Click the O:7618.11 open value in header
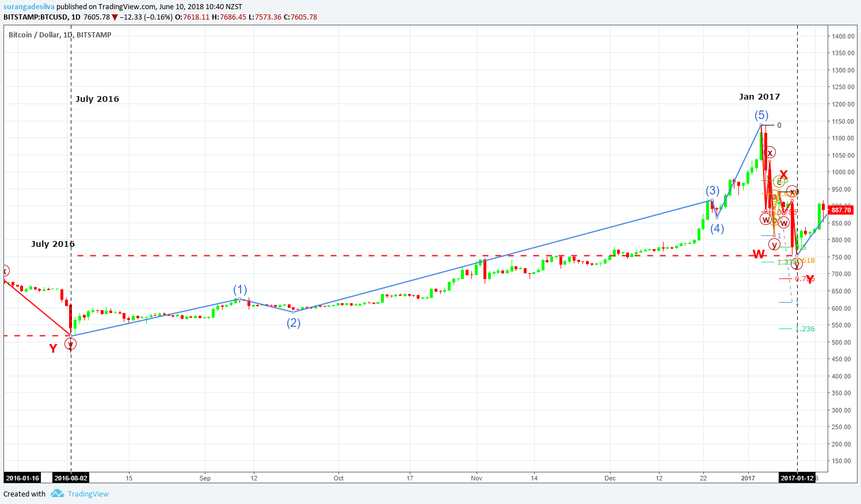Image resolution: width=861 pixels, height=504 pixels. pos(192,17)
